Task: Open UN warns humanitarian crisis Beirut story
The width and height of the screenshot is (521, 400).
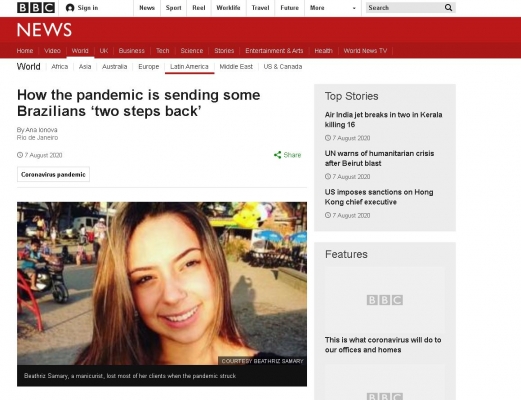Action: pyautogui.click(x=379, y=158)
